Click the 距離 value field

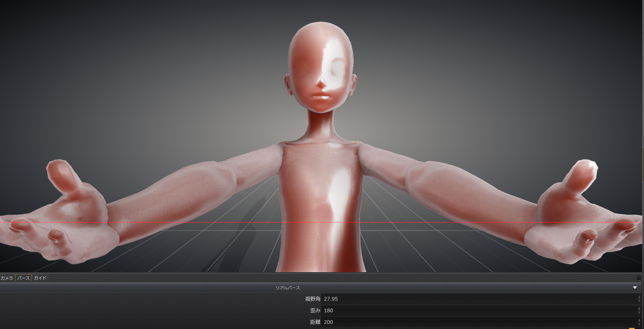[x=477, y=322]
